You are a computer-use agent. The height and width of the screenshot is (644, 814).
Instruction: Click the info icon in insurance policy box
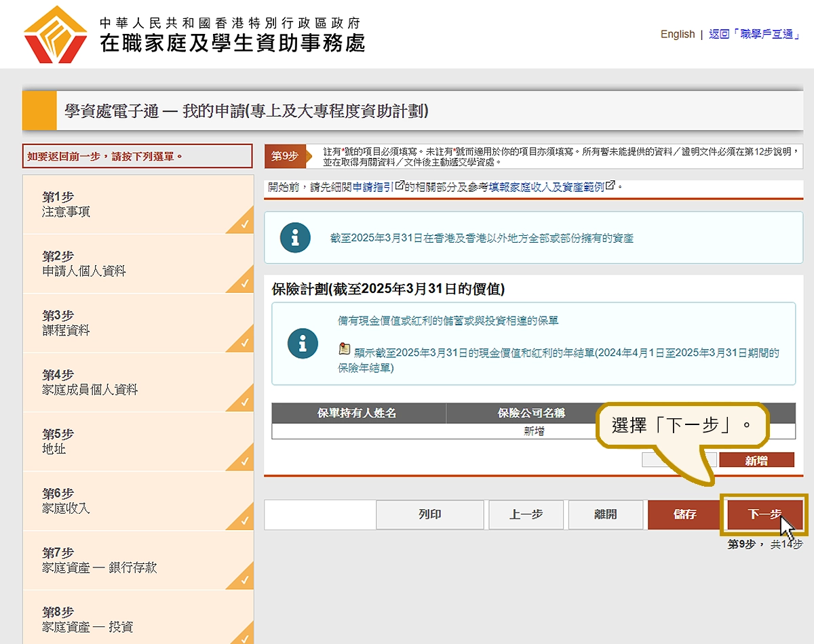click(x=303, y=343)
